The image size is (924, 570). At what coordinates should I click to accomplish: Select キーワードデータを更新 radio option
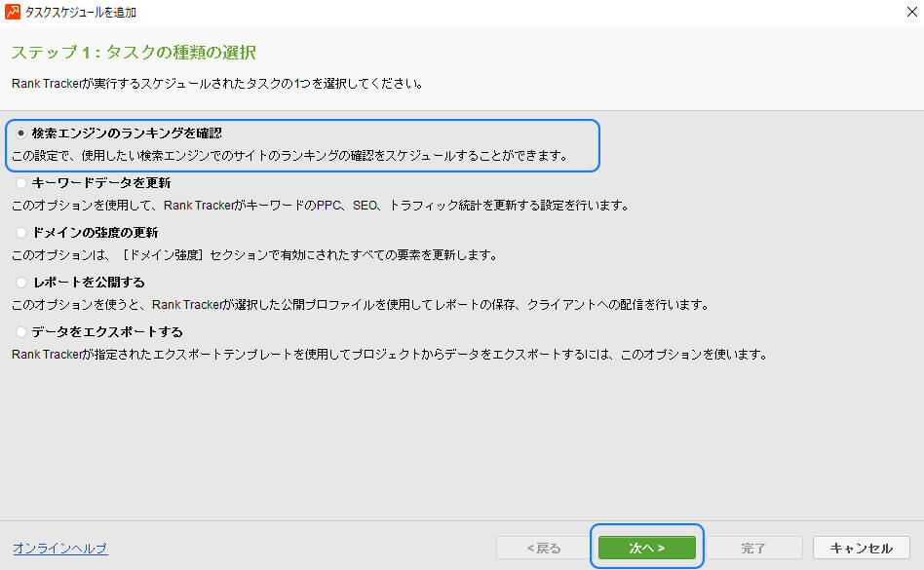pos(21,183)
